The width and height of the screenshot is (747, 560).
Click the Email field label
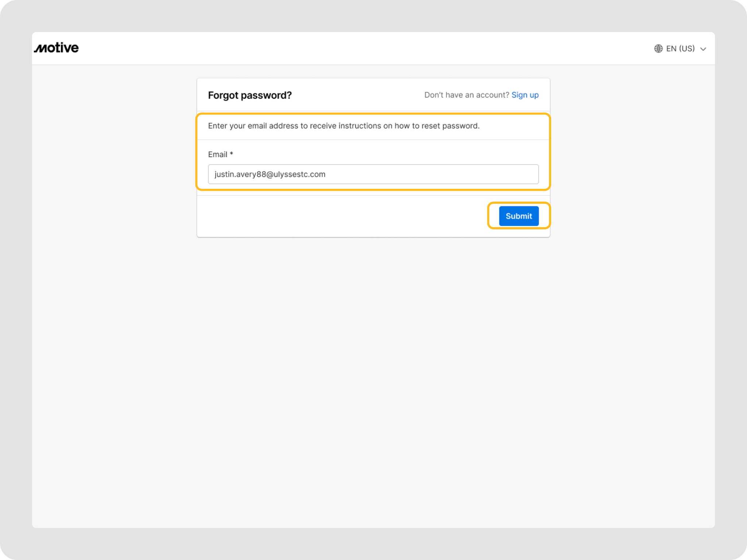217,155
